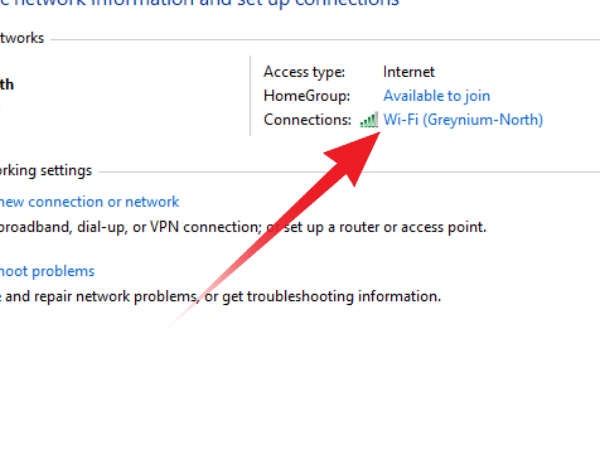
Task: Click the HomeGroup 'Available to join' link
Action: 436,96
